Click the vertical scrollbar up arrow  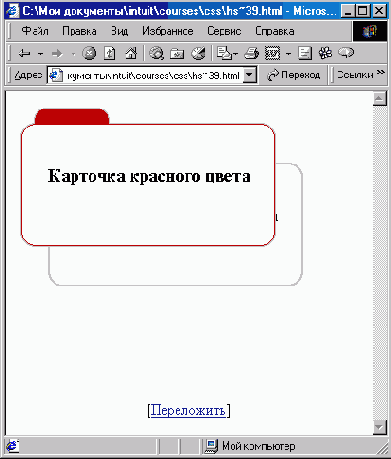(x=380, y=98)
